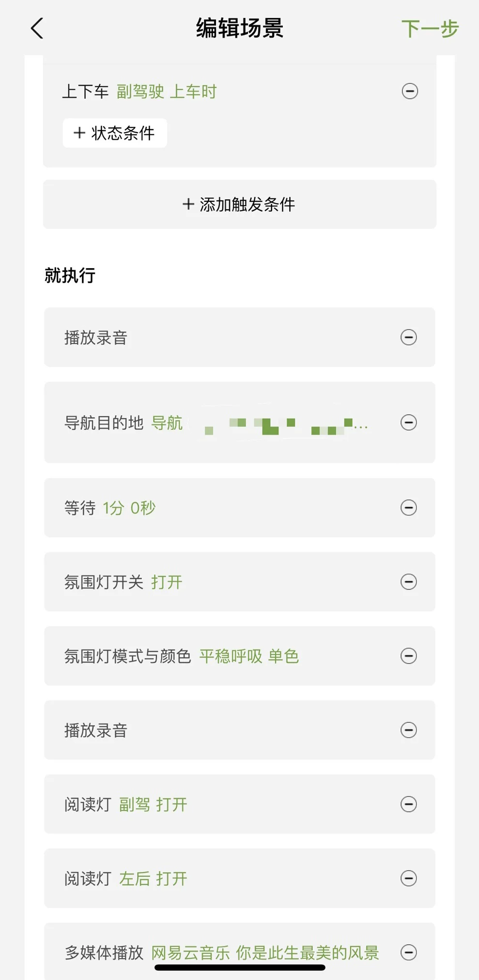Viewport: 479px width, 980px height.
Task: Edit the 副驾驶 上车时 trigger value
Action: [167, 91]
